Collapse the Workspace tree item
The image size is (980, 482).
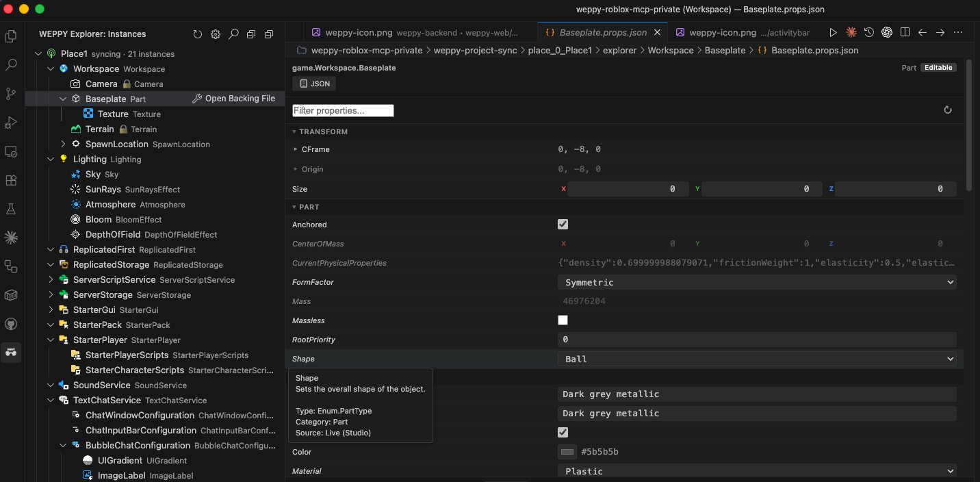pyautogui.click(x=50, y=68)
